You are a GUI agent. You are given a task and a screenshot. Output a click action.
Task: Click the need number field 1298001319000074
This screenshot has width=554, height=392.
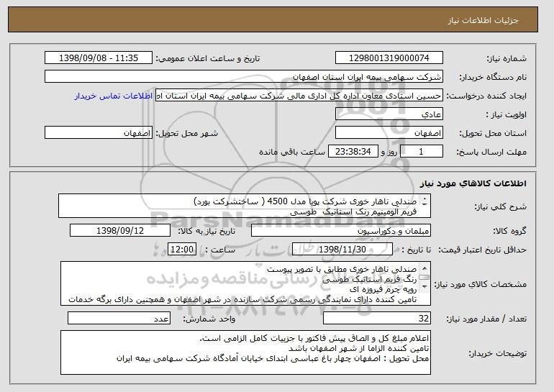click(389, 58)
